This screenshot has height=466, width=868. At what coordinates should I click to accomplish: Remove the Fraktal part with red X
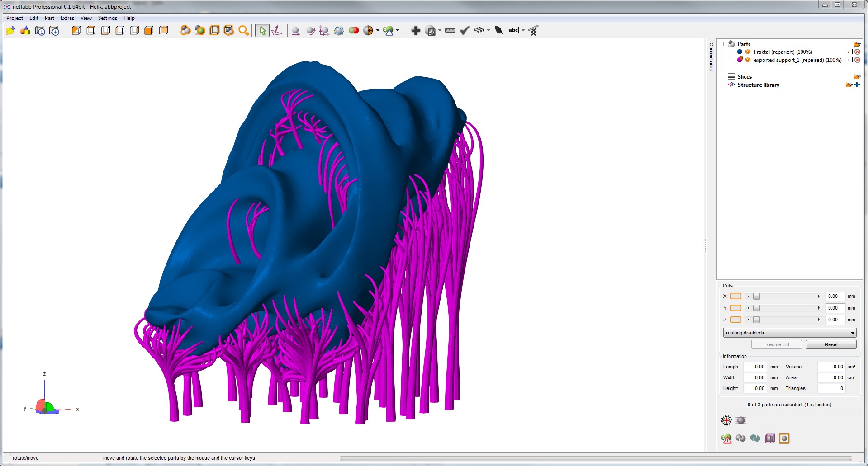(857, 52)
